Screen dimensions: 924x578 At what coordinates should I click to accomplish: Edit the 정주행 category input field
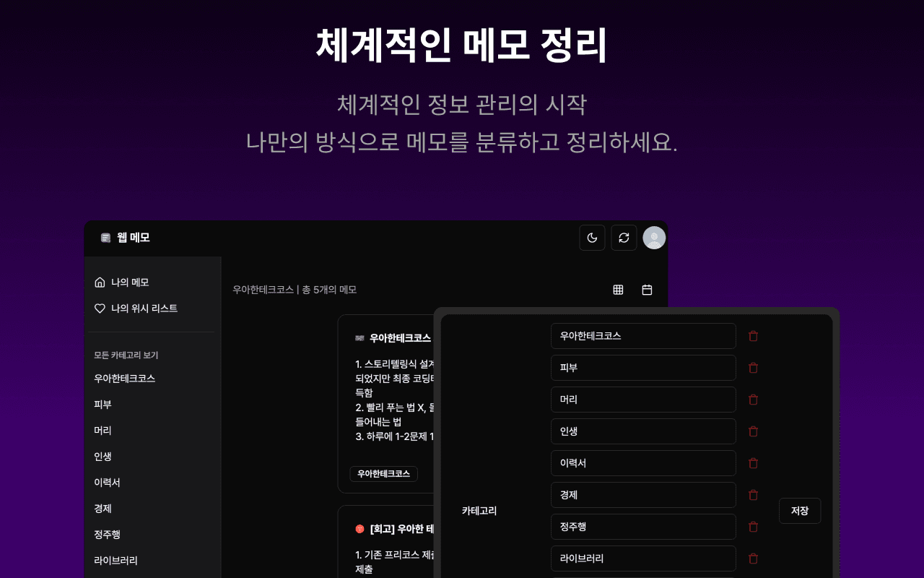[x=643, y=527]
